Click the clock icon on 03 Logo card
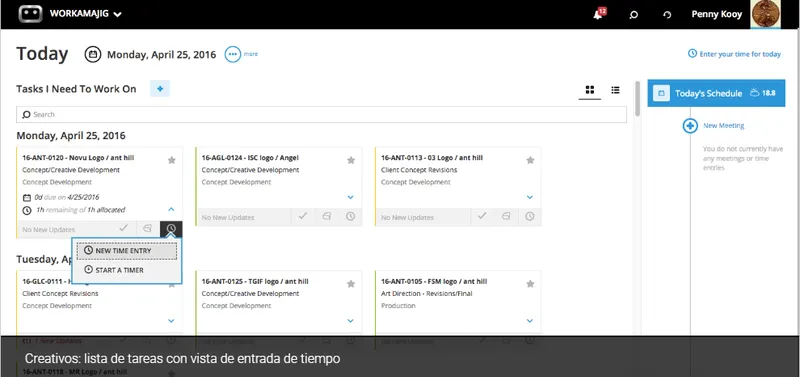Screen dimensions: 800x377 (x=530, y=216)
